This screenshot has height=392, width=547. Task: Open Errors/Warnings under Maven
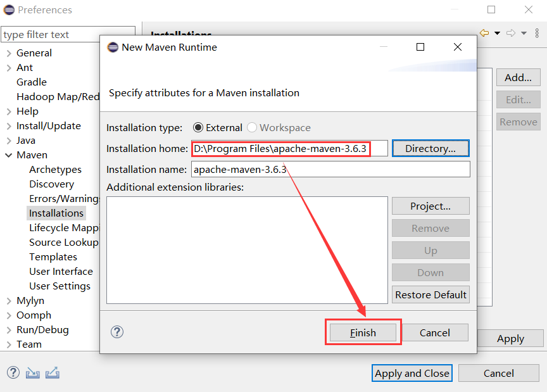point(64,199)
